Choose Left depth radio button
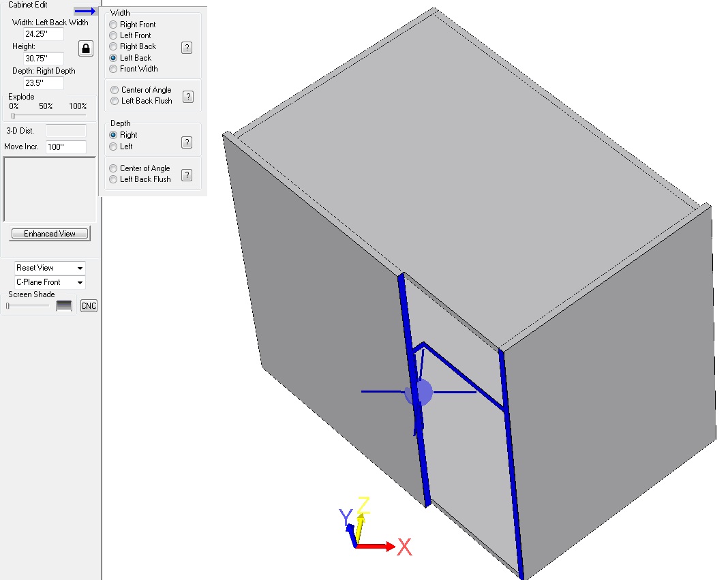Screen dimensions: 728x580 click(113, 147)
